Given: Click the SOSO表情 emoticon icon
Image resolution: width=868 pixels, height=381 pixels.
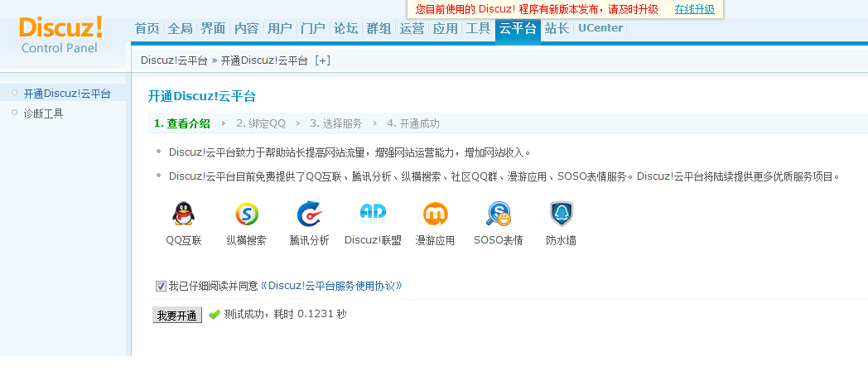Looking at the screenshot, I should 499,214.
